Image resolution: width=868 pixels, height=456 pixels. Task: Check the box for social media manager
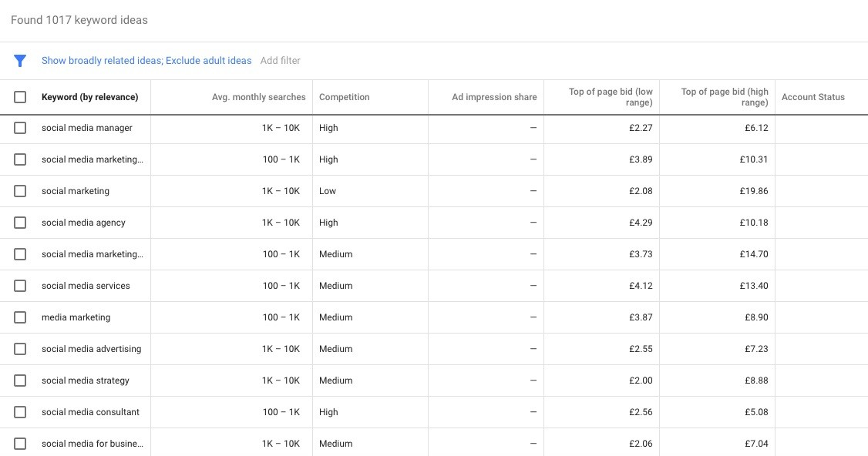[x=20, y=128]
